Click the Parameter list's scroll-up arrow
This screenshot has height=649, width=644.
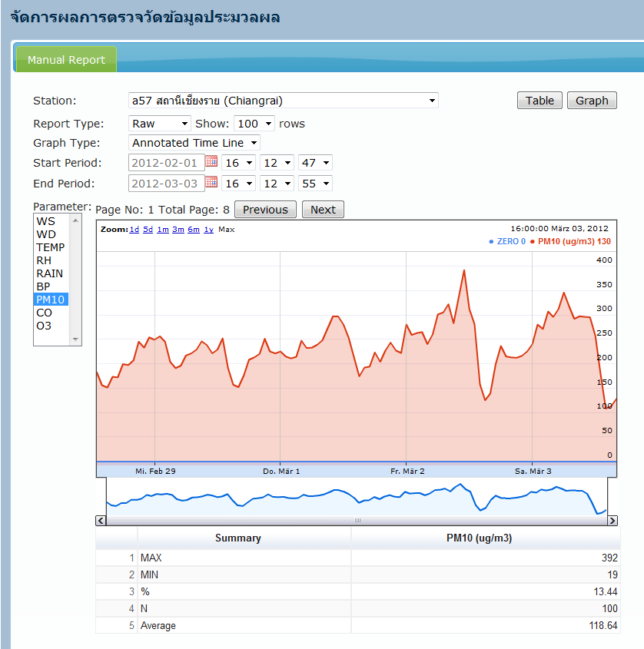coord(75,220)
